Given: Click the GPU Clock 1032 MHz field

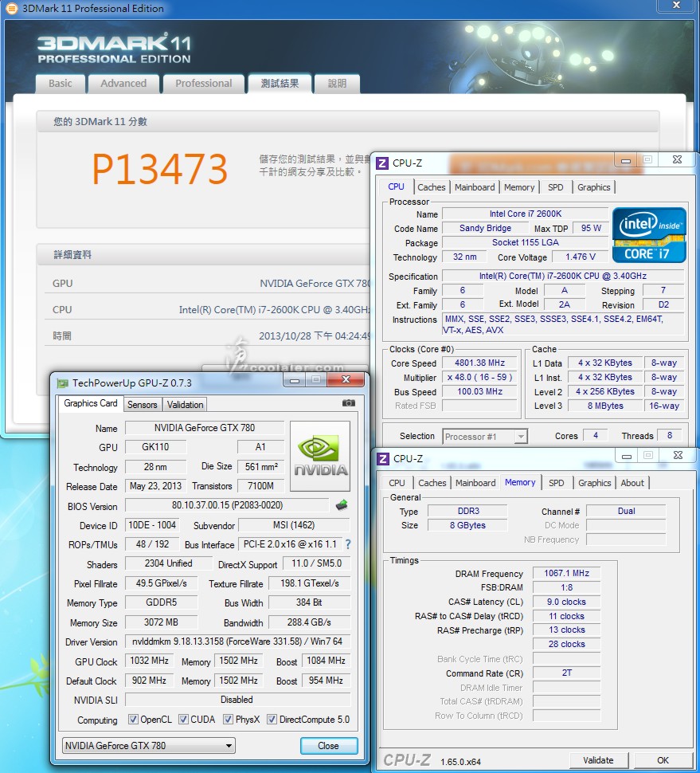Looking at the screenshot, I should click(x=149, y=661).
